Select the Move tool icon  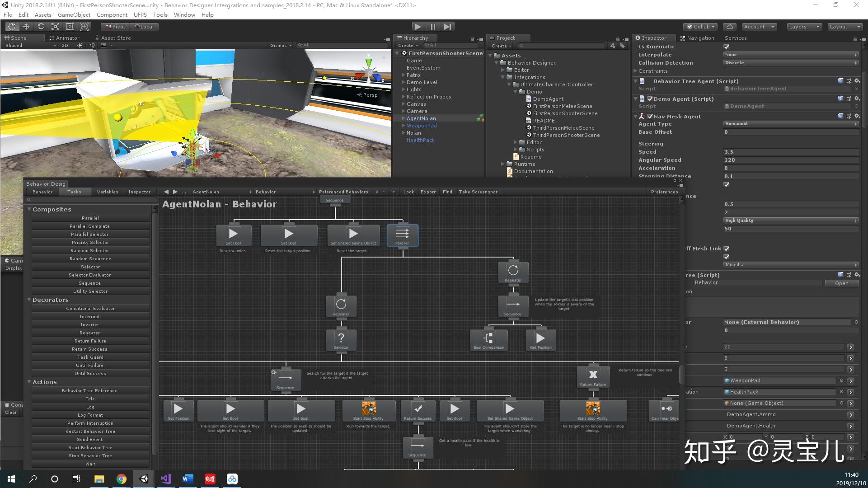tap(26, 27)
